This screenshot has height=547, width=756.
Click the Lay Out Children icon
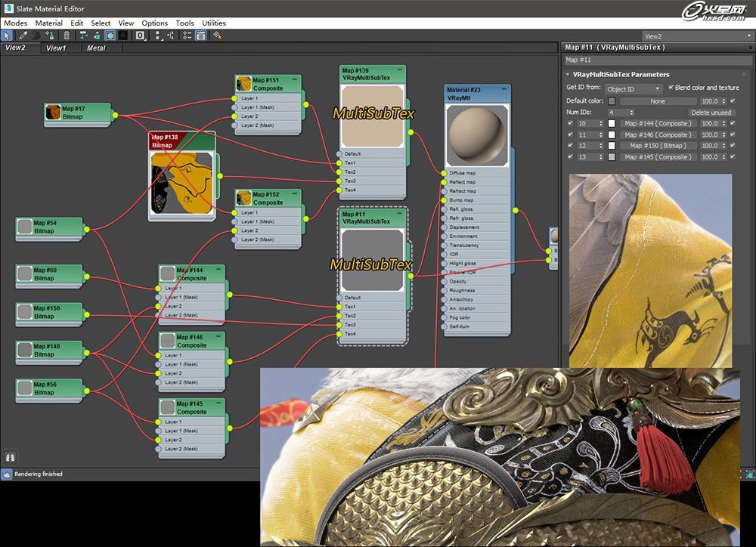point(171,36)
